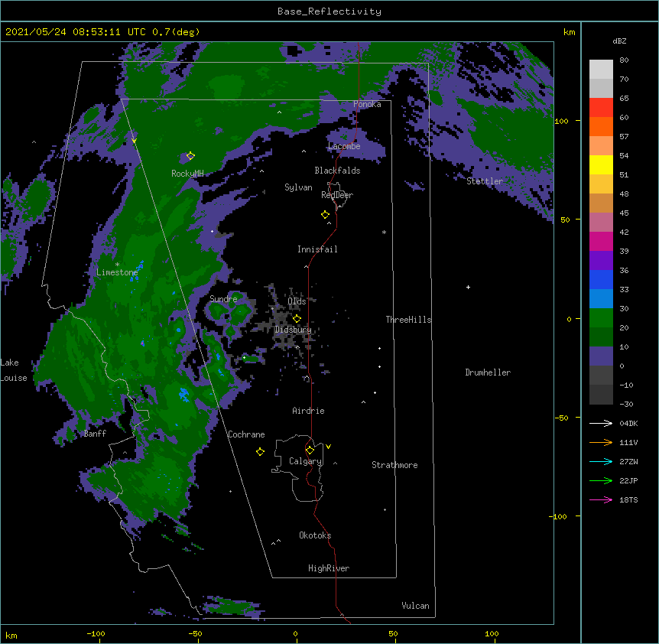
Task: Click the Banff label
Action: tap(95, 434)
